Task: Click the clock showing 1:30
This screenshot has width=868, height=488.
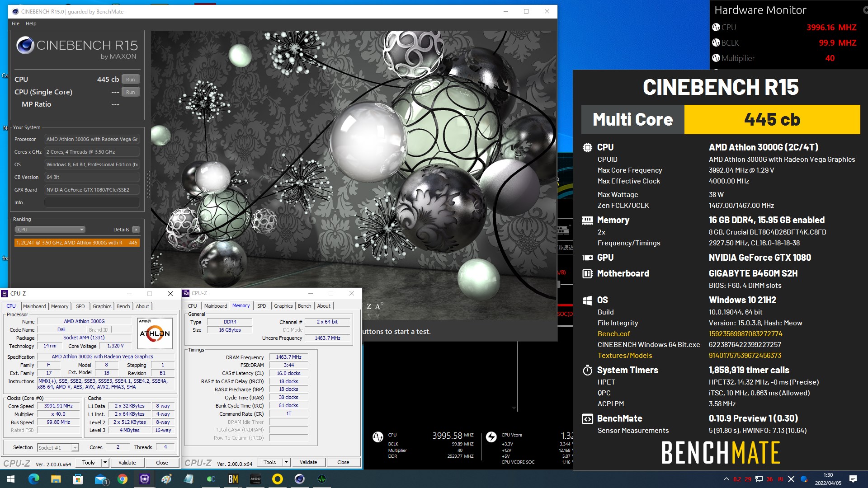Action: tap(828, 475)
